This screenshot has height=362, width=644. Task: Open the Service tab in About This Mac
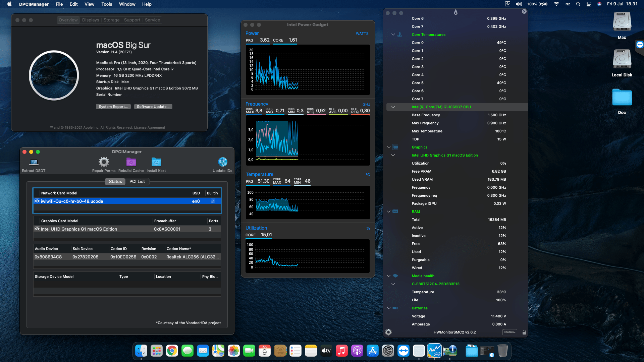(x=152, y=20)
